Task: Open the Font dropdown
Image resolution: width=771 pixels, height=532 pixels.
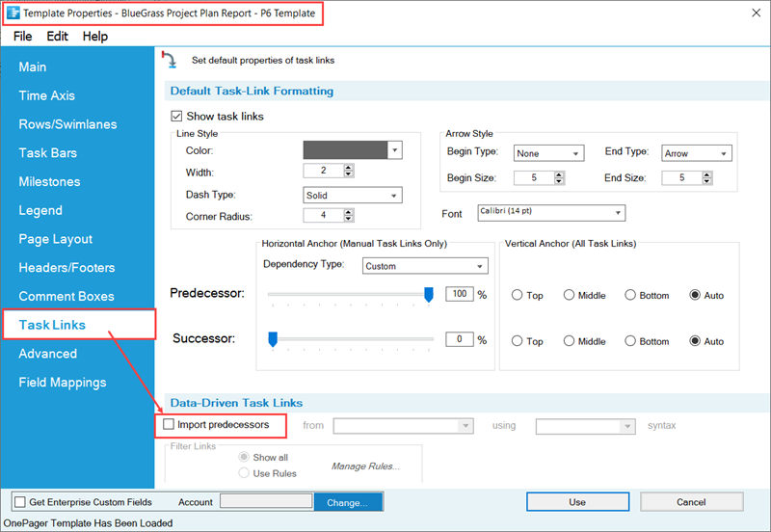Action: (x=551, y=213)
